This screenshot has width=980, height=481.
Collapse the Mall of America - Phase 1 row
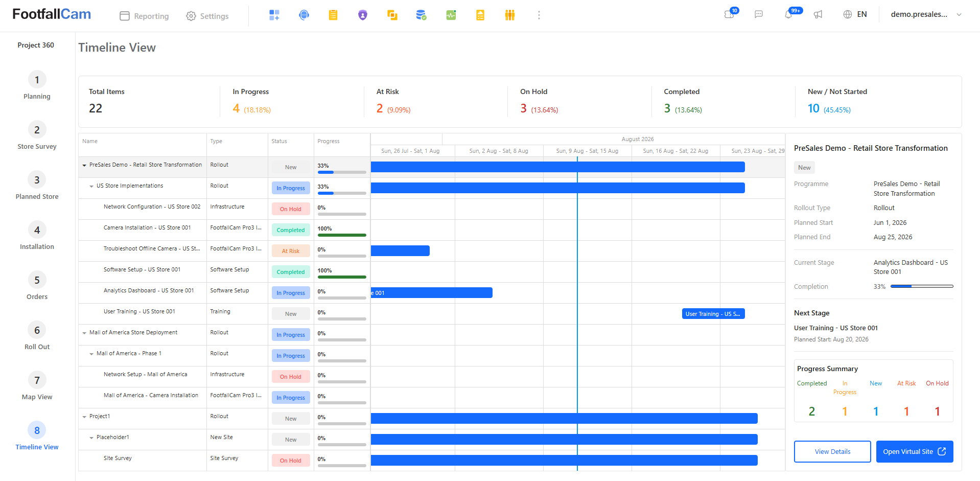[x=91, y=354]
